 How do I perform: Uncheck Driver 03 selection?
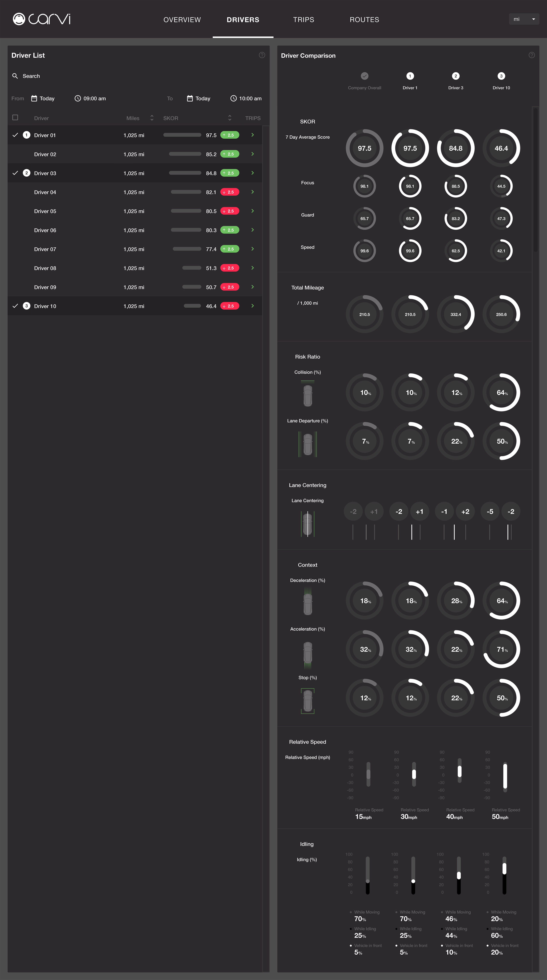(15, 173)
